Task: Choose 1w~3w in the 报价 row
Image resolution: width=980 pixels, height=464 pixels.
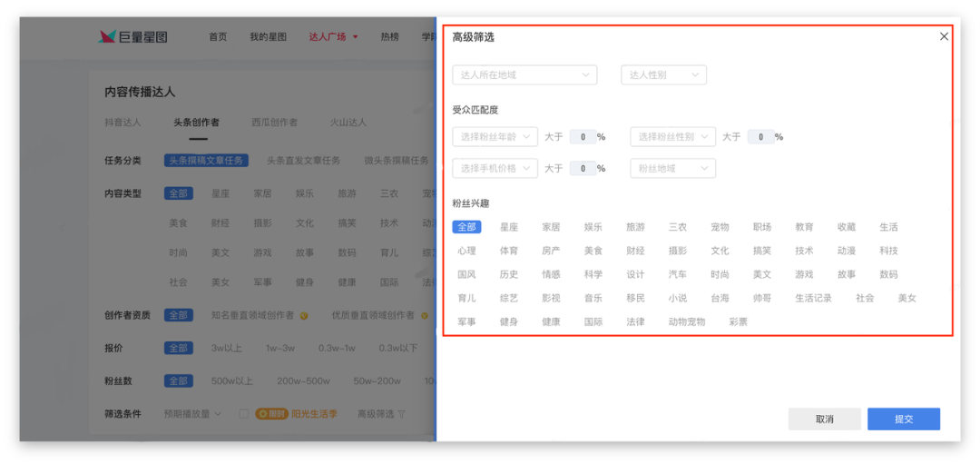Action: 280,349
